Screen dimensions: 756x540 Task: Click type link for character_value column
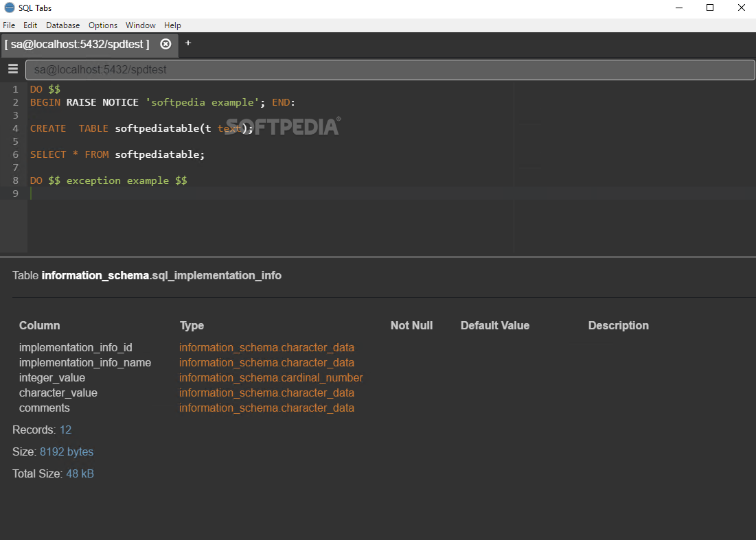pyautogui.click(x=266, y=392)
